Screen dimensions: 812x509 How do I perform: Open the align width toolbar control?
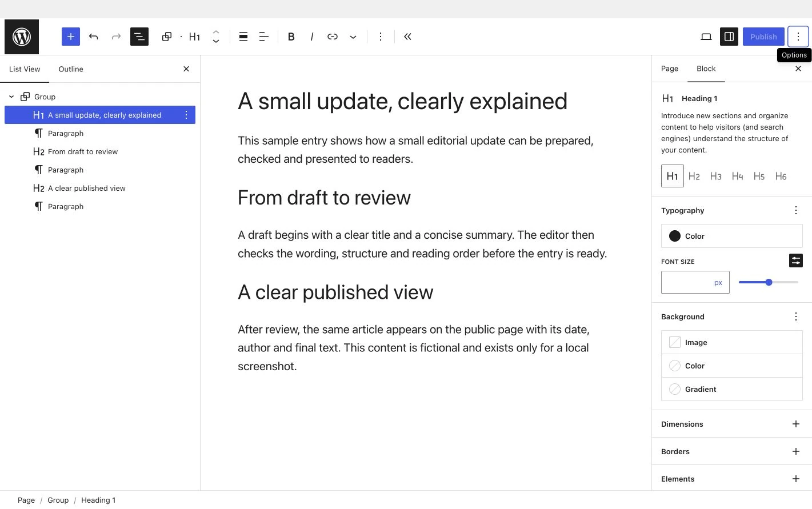[243, 37]
